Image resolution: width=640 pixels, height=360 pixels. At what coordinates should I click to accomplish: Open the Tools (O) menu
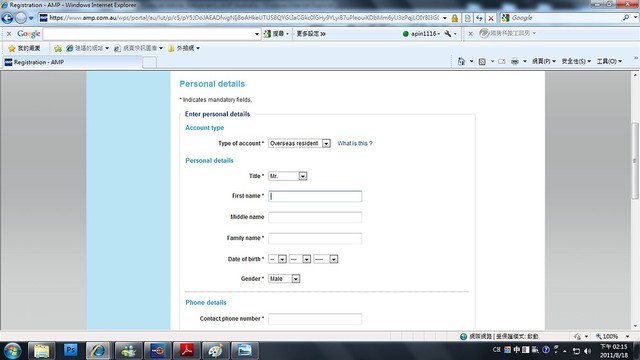click(609, 61)
